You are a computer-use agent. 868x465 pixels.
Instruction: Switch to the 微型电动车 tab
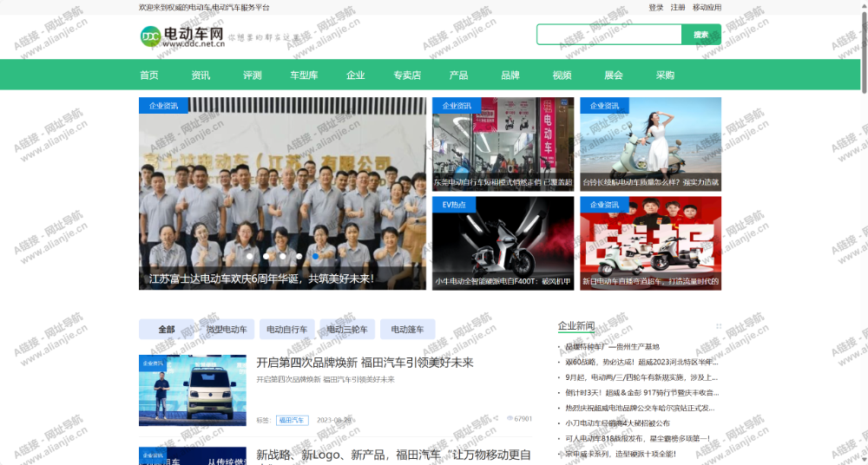(x=227, y=330)
